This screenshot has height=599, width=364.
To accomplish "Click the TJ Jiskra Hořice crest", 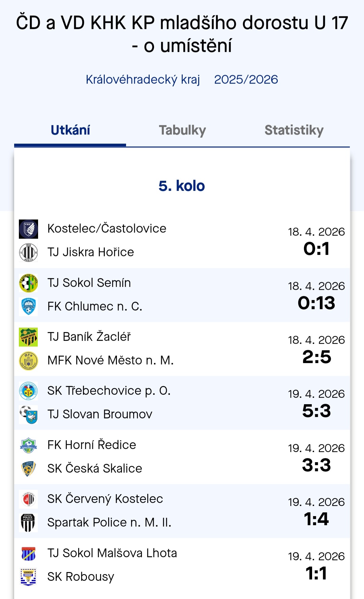I will (x=28, y=252).
